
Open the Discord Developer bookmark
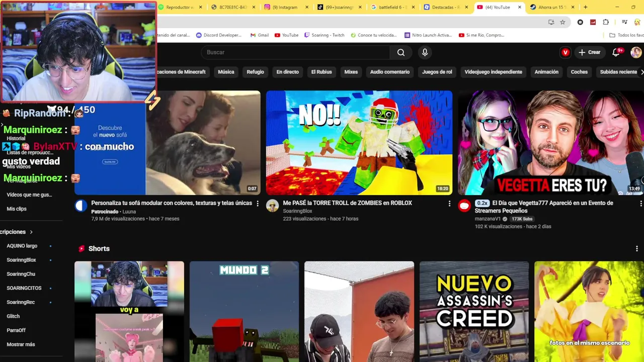click(219, 35)
